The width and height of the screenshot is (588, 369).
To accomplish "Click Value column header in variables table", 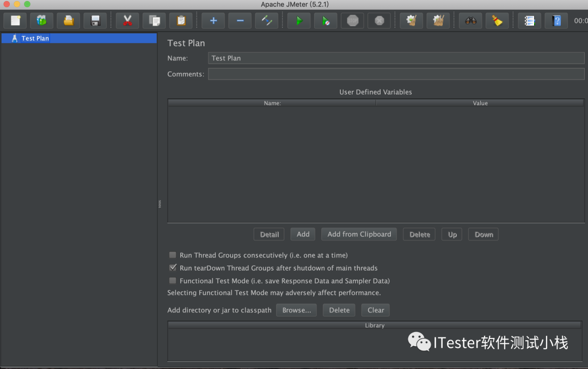I will pyautogui.click(x=480, y=103).
